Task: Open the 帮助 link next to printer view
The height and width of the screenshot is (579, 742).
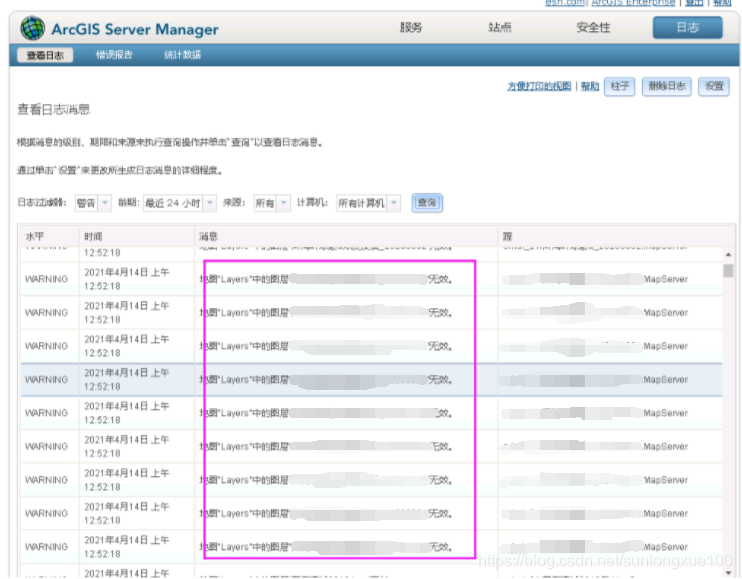Action: pyautogui.click(x=590, y=86)
